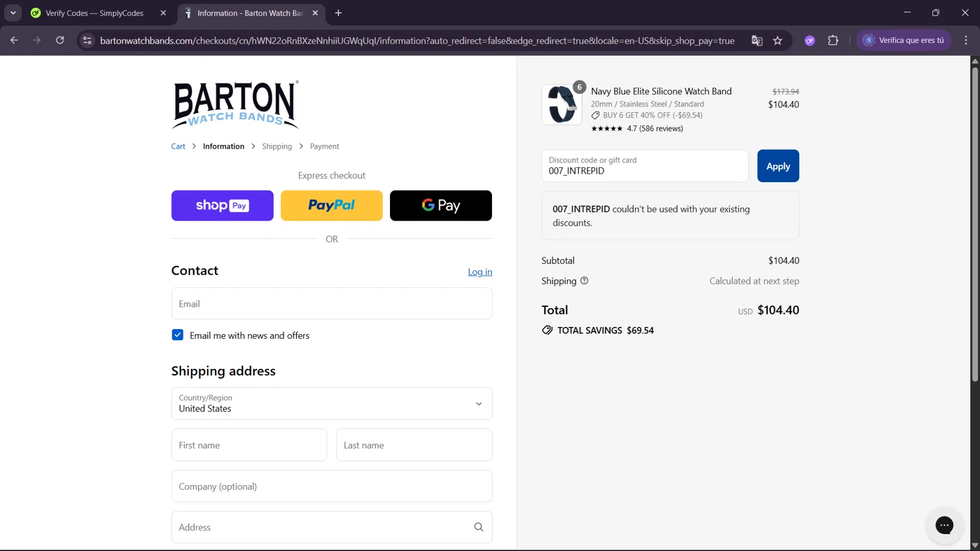Click the Express checkout heading
Screen dimensions: 980x551
[332, 176]
